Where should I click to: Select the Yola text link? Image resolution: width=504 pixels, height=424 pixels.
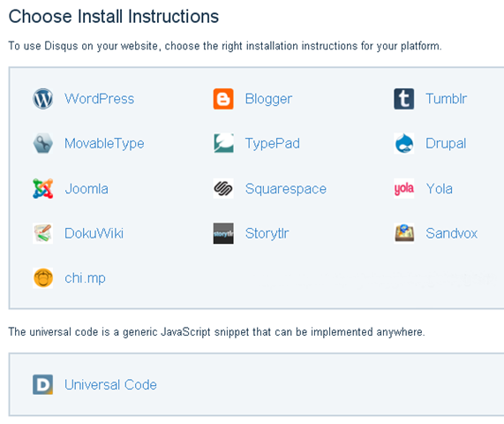[439, 188]
